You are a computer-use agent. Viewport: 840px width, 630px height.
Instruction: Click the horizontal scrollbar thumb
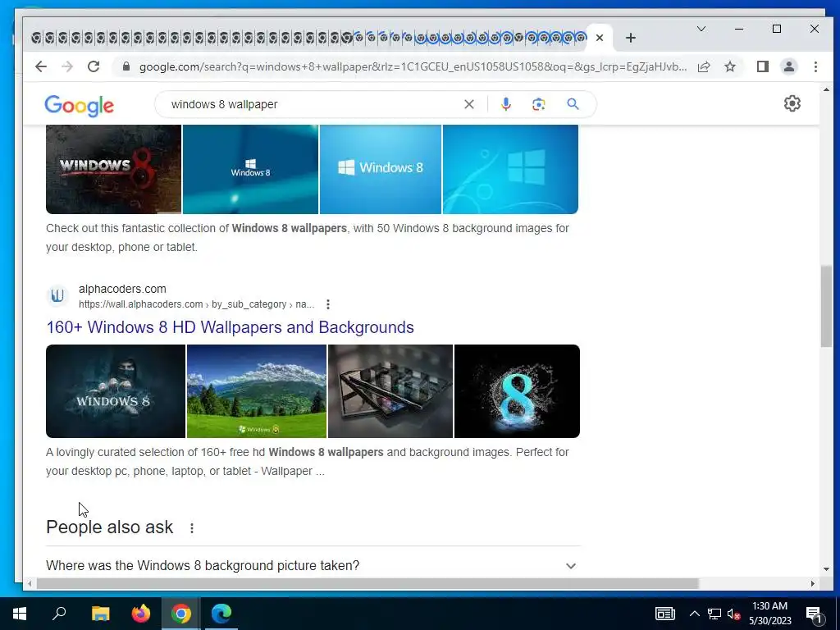367,583
